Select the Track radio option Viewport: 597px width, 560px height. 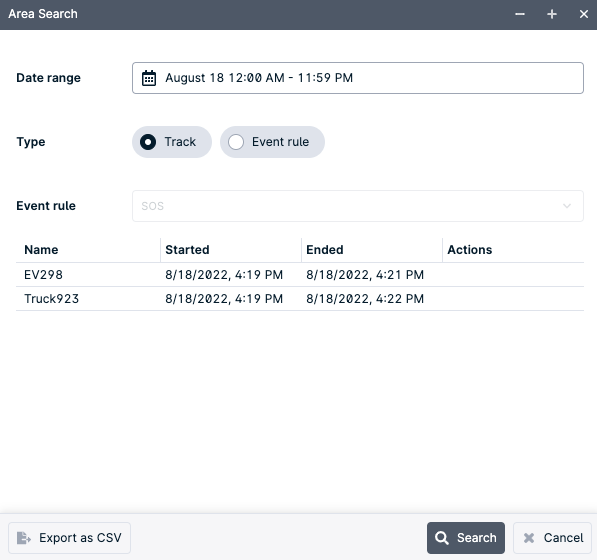[172, 142]
